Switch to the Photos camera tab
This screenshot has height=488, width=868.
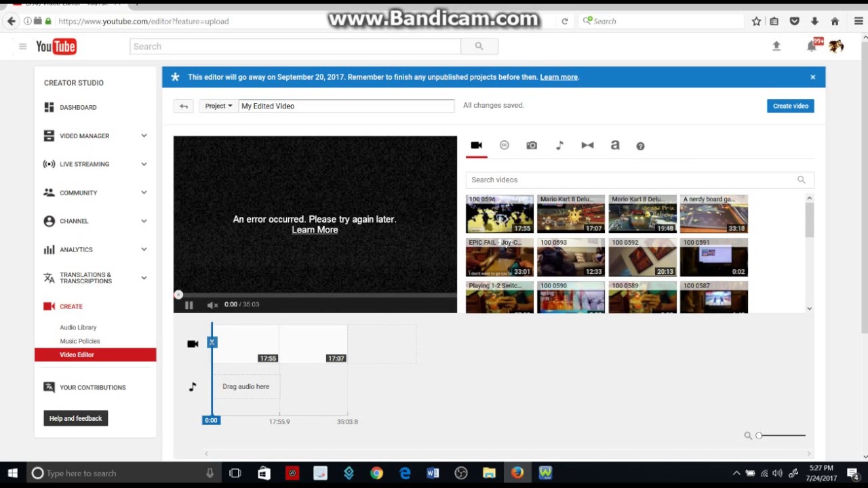(x=532, y=145)
